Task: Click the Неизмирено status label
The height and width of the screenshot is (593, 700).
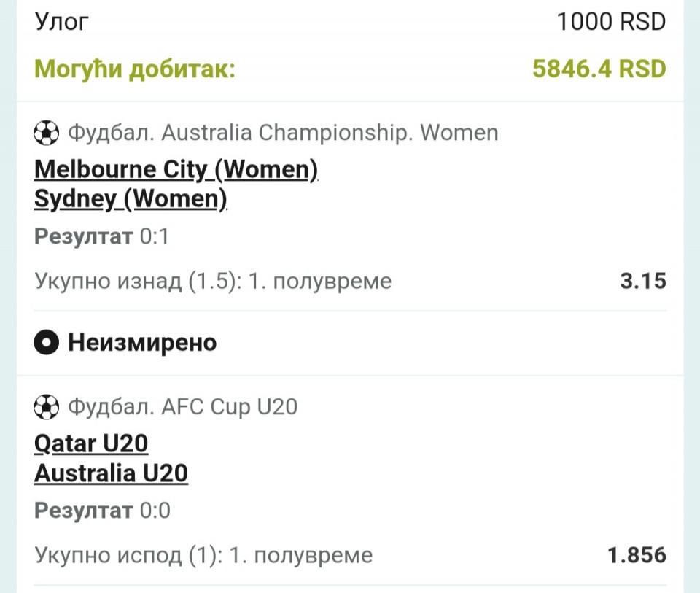Action: tap(142, 343)
